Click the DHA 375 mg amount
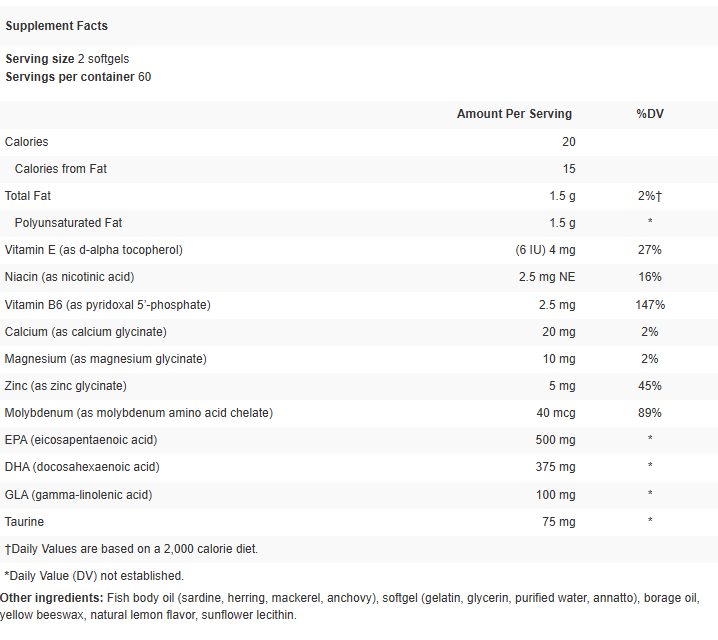 pyautogui.click(x=555, y=466)
